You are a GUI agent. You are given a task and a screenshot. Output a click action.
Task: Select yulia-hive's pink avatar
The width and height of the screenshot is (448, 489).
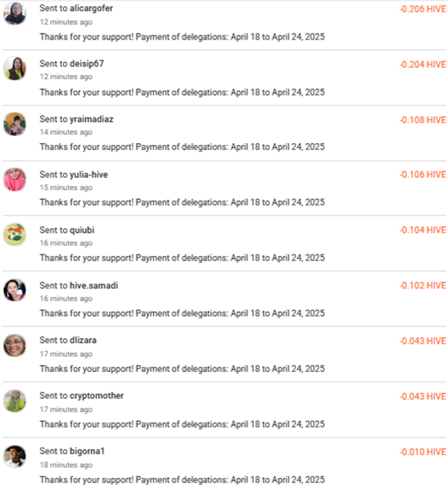click(15, 179)
